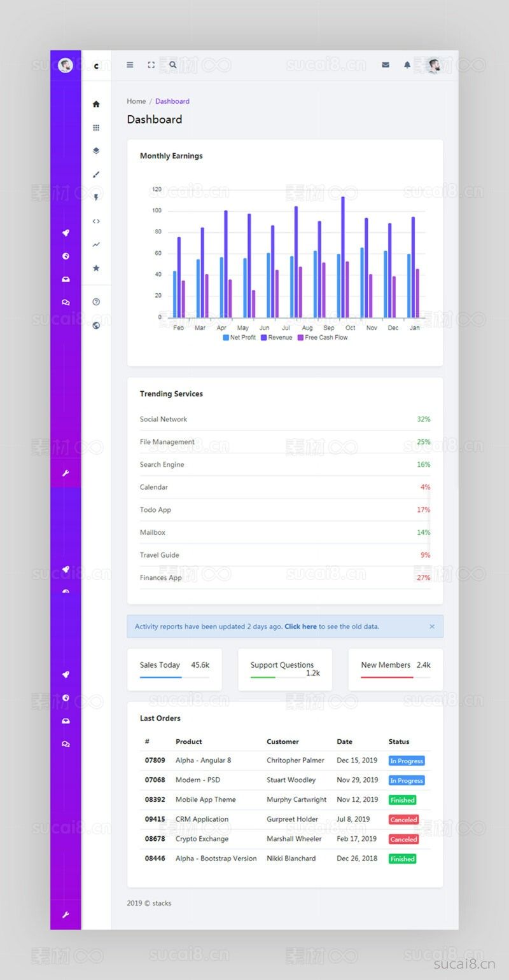
Task: Toggle fullscreen mode using the top bar icon
Action: [151, 65]
